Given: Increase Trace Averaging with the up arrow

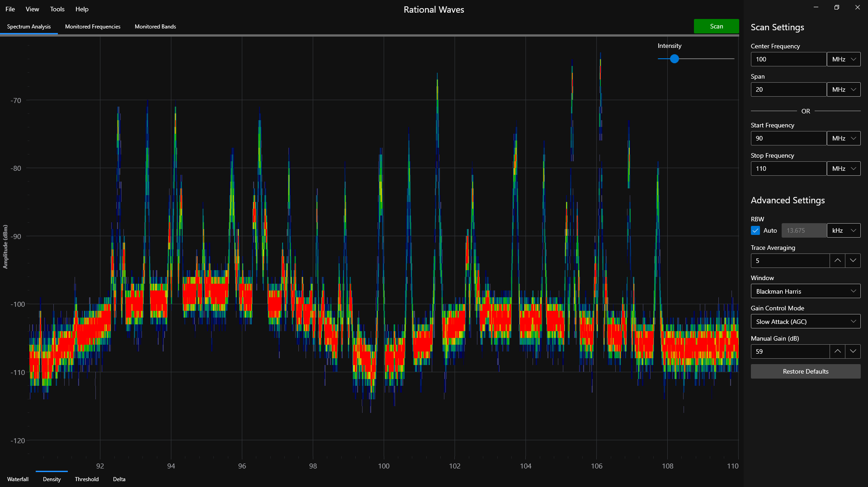Looking at the screenshot, I should tap(837, 260).
